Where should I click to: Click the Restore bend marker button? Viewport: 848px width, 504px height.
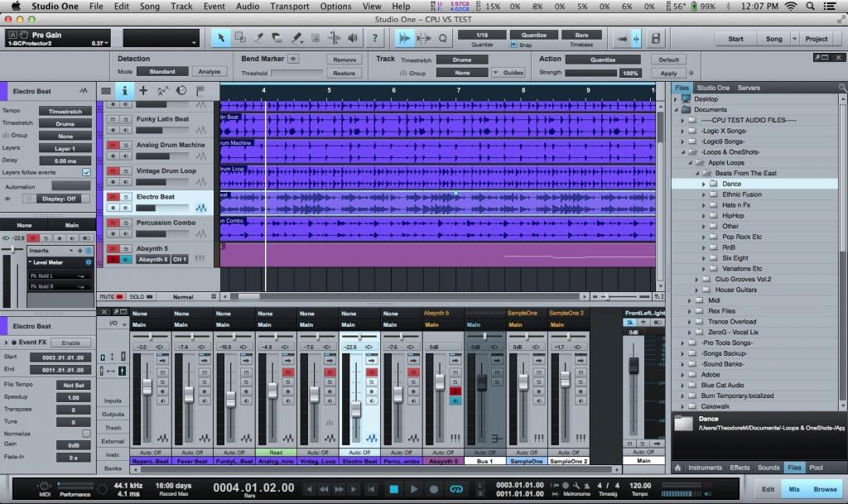344,73
